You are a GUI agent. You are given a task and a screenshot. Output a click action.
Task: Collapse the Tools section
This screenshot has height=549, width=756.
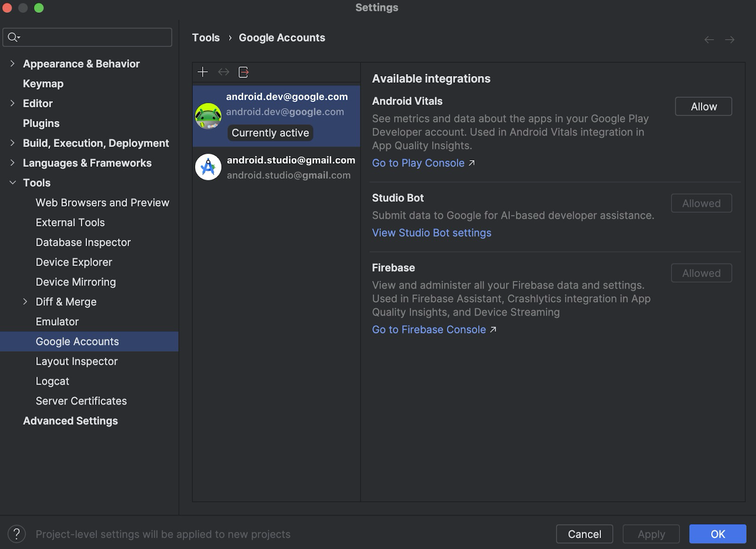coord(13,182)
